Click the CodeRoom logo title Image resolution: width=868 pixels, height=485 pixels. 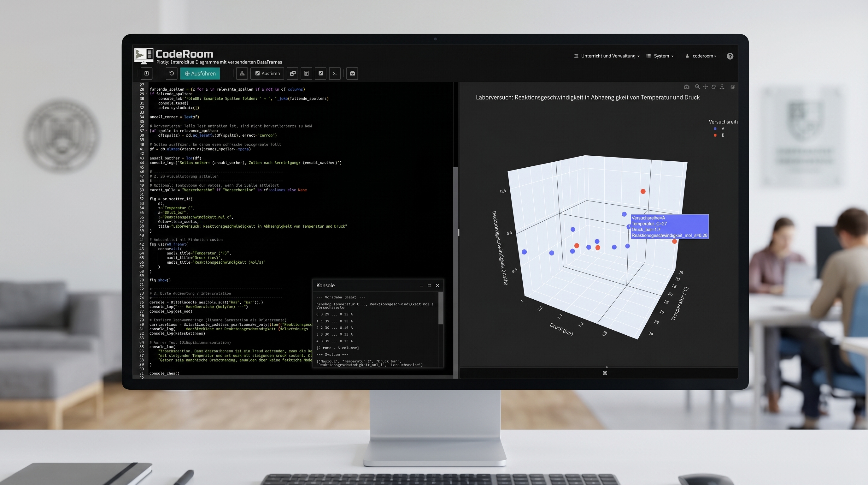pyautogui.click(x=184, y=54)
